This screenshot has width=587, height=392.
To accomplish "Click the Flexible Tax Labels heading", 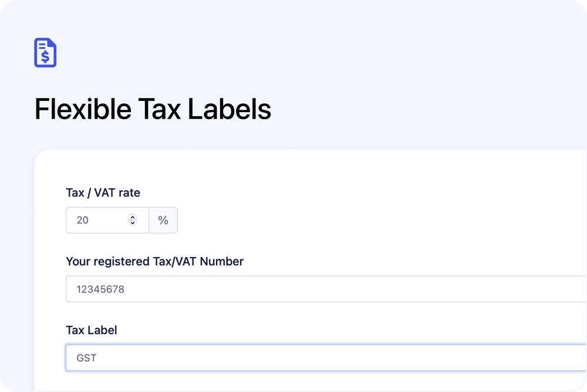I will click(x=153, y=109).
